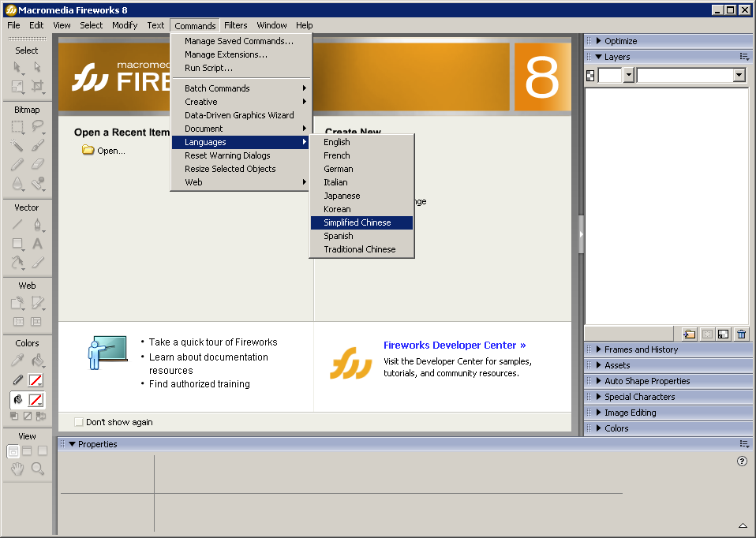
Task: Collapse the Properties panel
Action: [x=72, y=444]
